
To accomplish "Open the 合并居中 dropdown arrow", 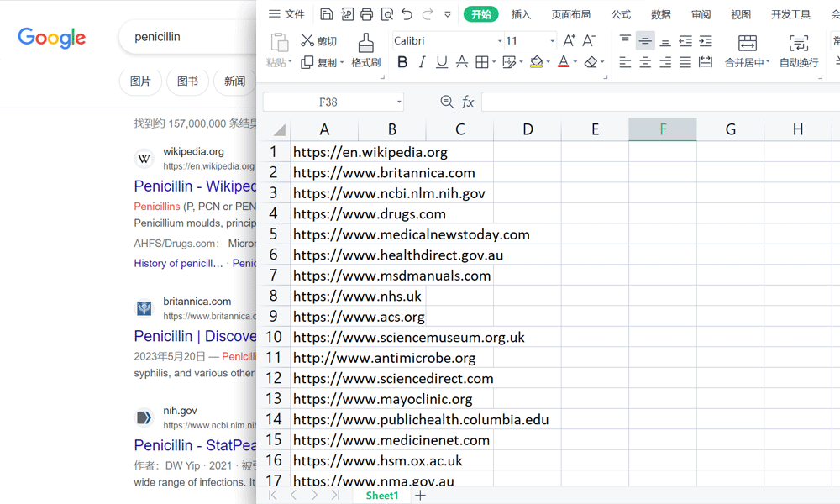I will [x=768, y=62].
